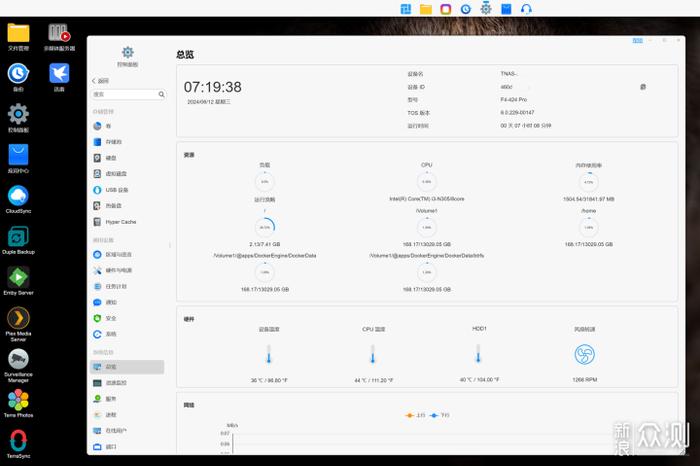700x466 pixels.
Task: Launch Duple Backup from the desktop
Action: [x=18, y=240]
